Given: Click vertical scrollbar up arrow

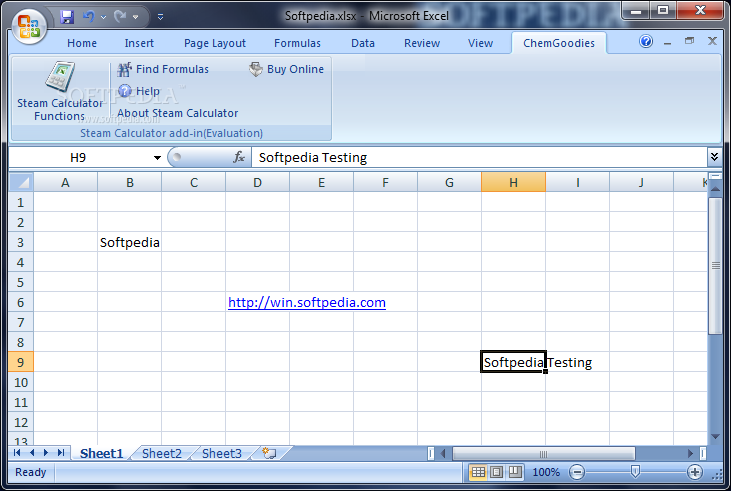Looking at the screenshot, I should (716, 189).
